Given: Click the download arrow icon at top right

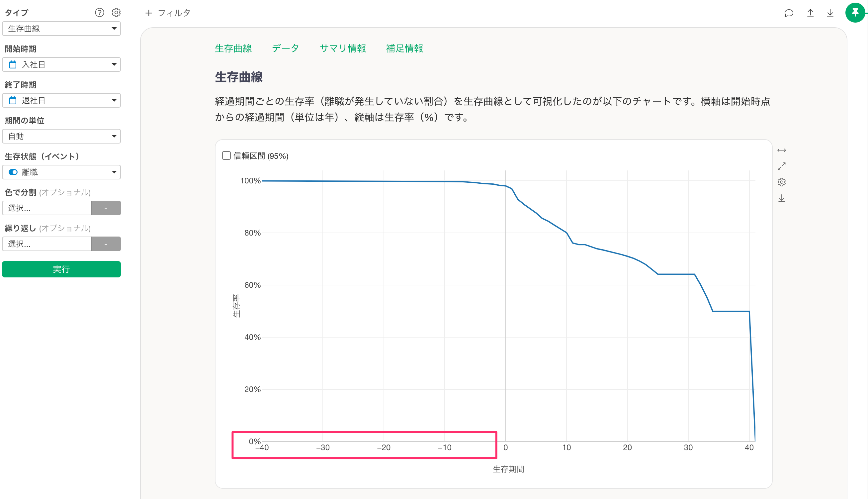Looking at the screenshot, I should pos(830,13).
